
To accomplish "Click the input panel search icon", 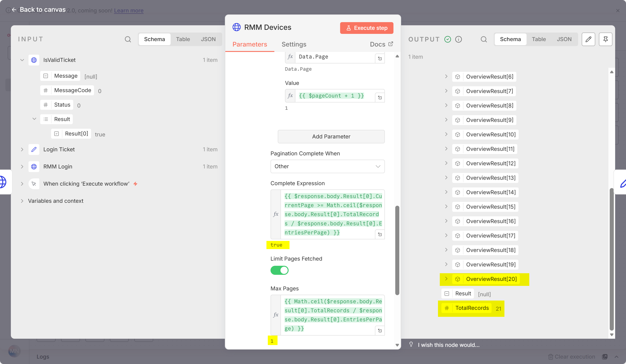I will pyautogui.click(x=128, y=39).
